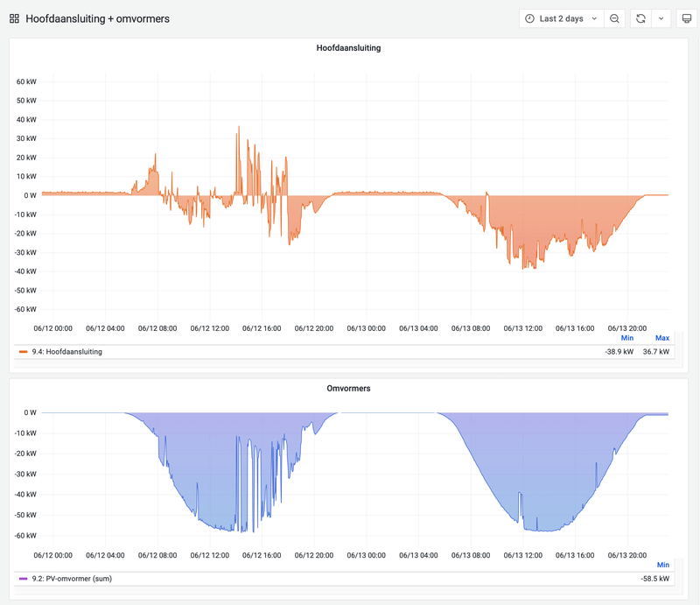Sort Hoofdaansluiting legend by Max column

[x=662, y=338]
